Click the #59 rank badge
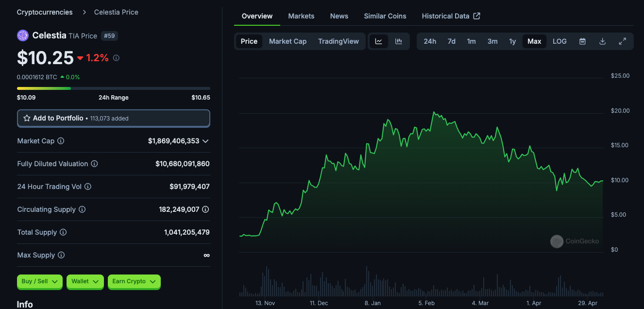The height and width of the screenshot is (309, 644). [x=109, y=36]
